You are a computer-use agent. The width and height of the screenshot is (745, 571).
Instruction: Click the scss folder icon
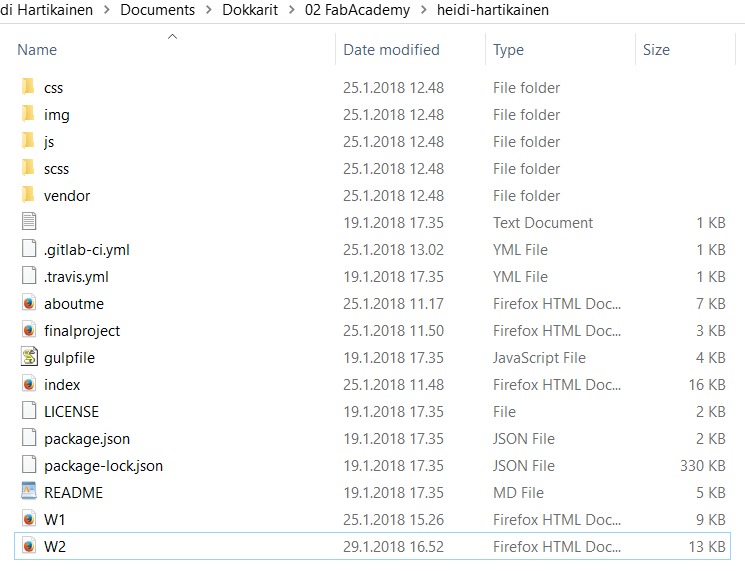pos(29,168)
